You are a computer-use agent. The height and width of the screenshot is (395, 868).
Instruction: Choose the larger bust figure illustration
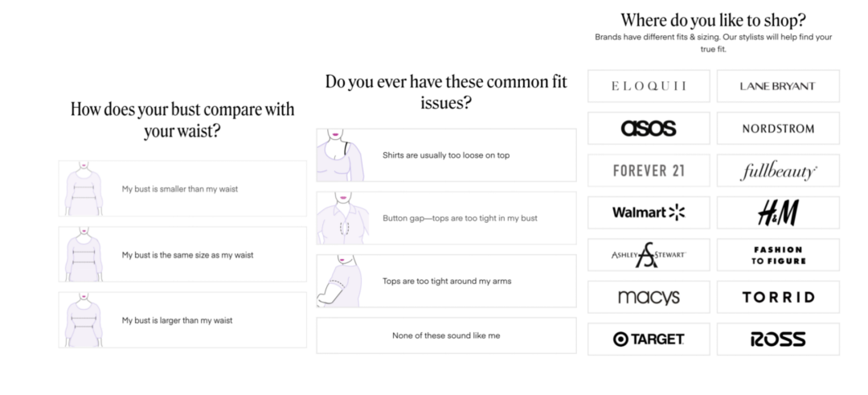tap(81, 319)
